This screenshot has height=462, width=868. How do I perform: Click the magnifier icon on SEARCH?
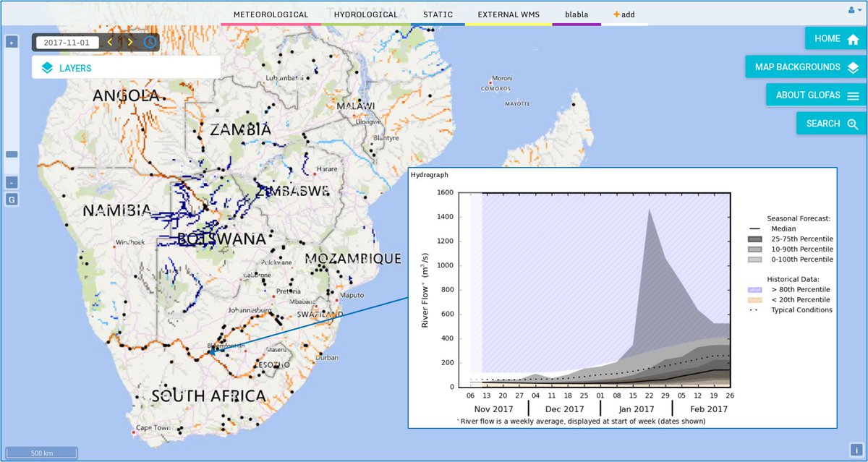pyautogui.click(x=852, y=124)
